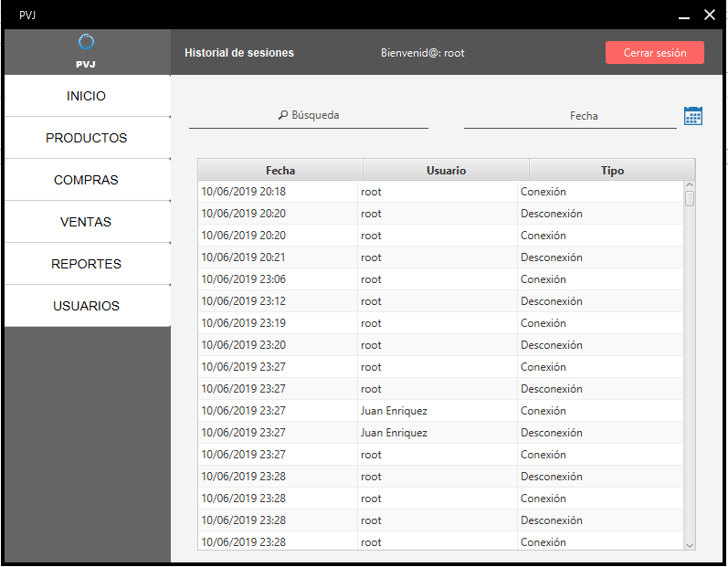Close the PVJ window

click(710, 15)
